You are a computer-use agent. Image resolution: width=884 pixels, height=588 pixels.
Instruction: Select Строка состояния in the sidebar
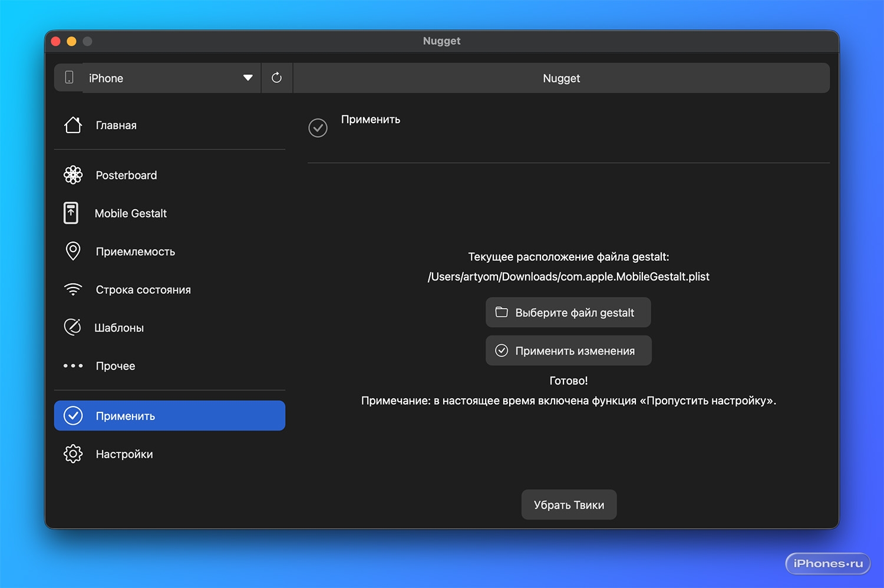(x=170, y=289)
